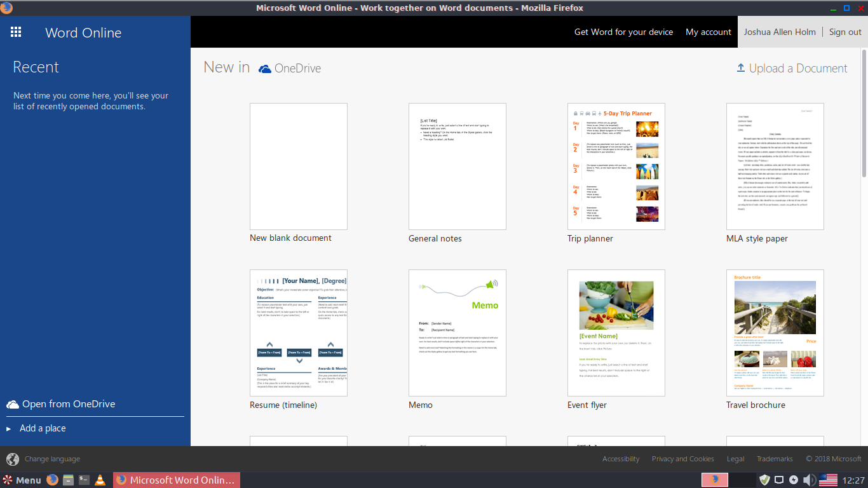
Task: Select the New blank document thumbnail
Action: pyautogui.click(x=299, y=166)
